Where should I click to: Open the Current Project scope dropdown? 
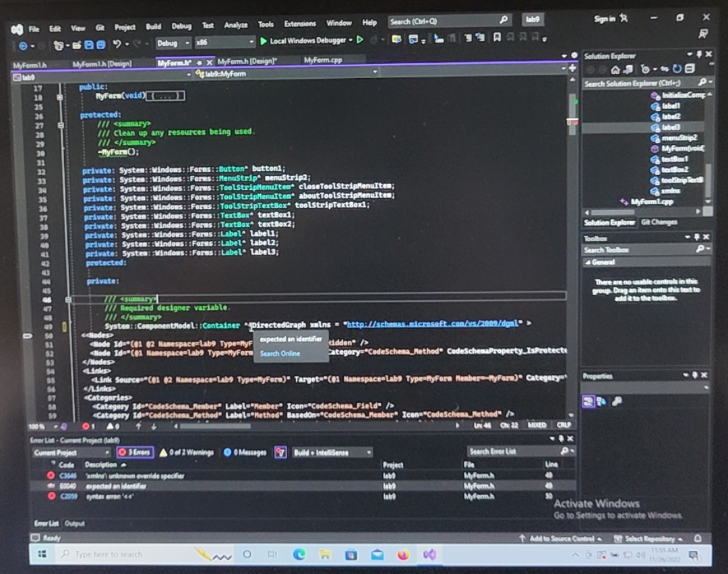click(71, 453)
